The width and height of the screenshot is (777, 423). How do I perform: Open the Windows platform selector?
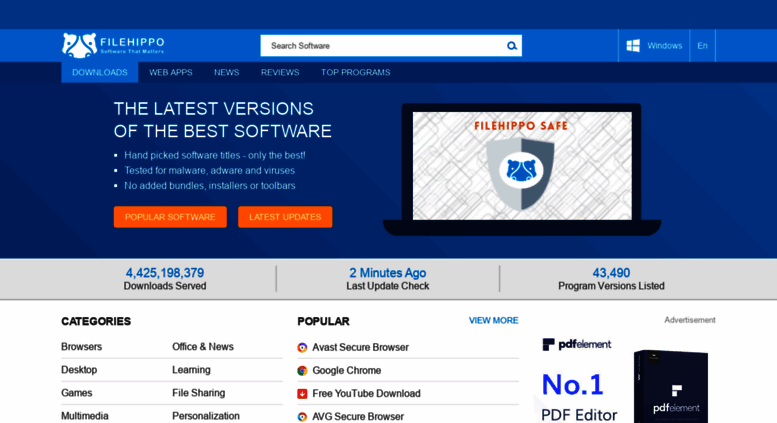pyautogui.click(x=654, y=46)
